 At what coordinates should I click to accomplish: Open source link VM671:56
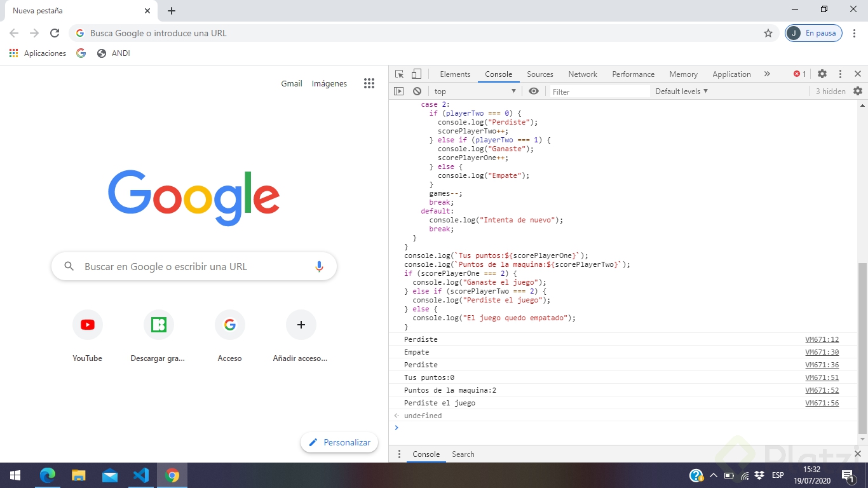822,403
